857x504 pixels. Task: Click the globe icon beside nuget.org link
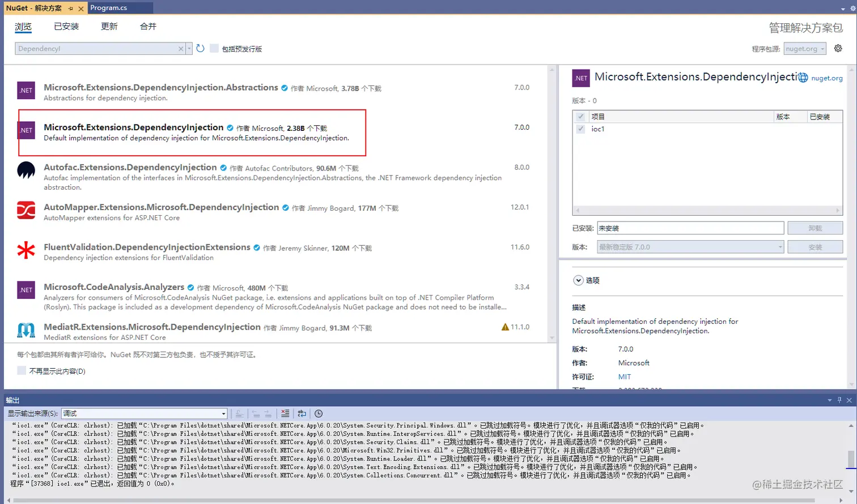coord(803,78)
